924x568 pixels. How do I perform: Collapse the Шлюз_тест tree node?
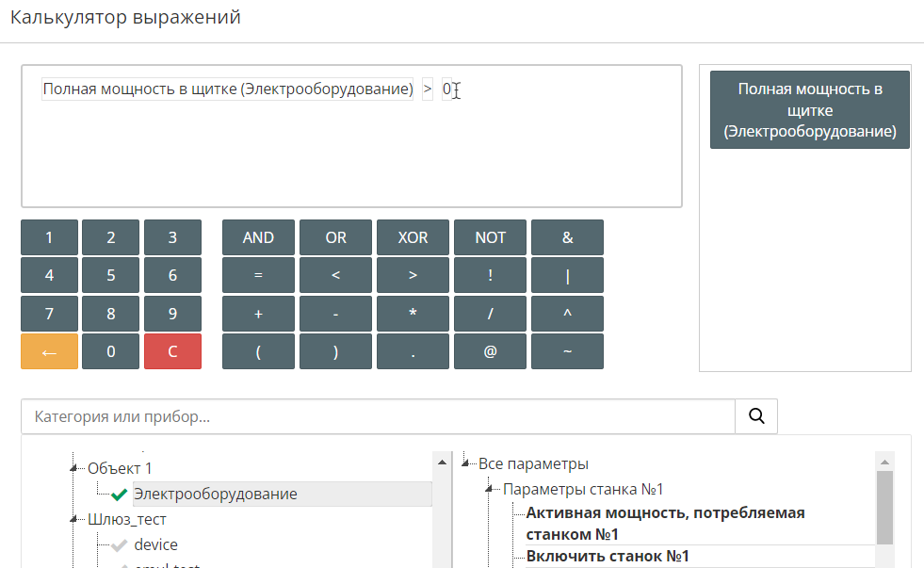(x=73, y=519)
